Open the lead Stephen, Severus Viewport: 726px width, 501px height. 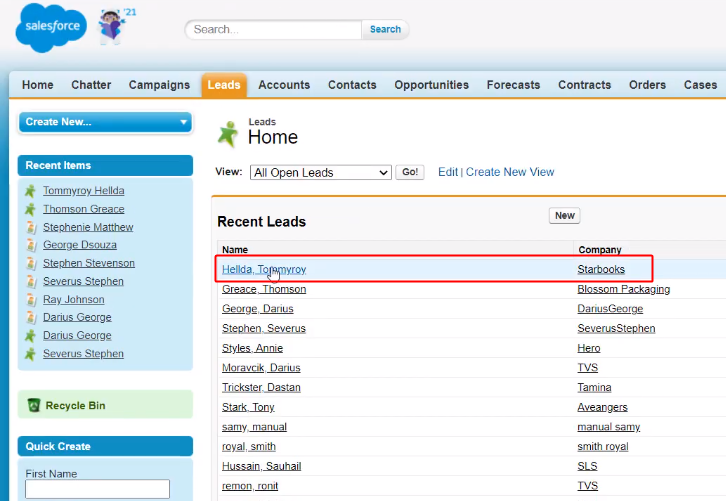(x=263, y=329)
